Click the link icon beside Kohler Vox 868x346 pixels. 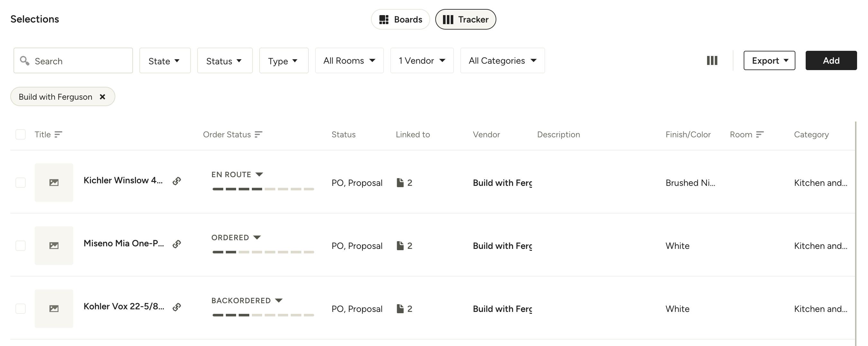(177, 307)
